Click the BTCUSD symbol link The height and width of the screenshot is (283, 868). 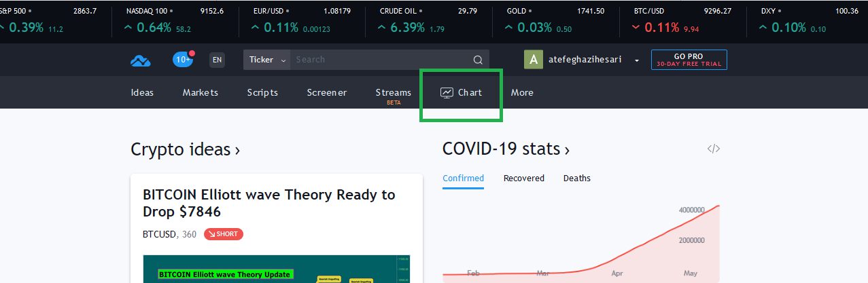point(160,234)
